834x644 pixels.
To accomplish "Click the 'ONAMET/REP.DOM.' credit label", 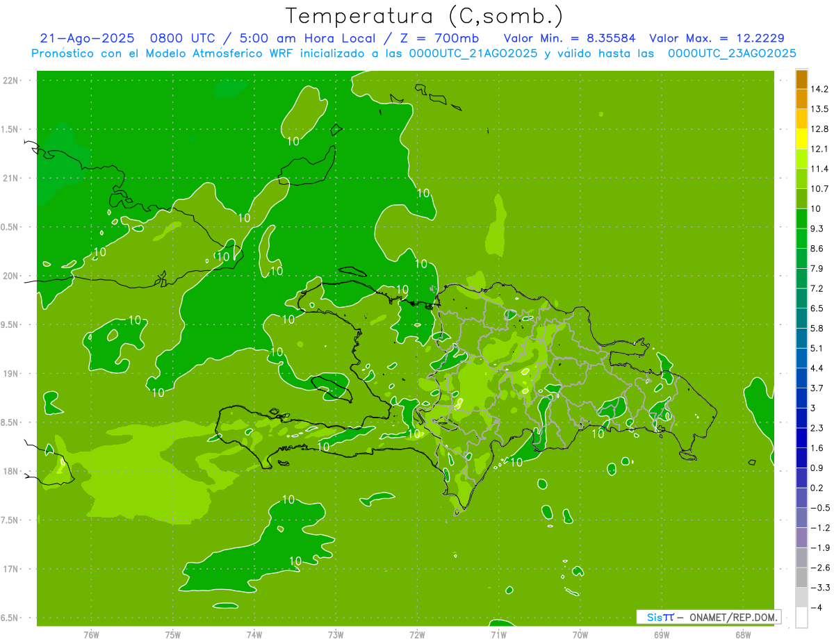I will pyautogui.click(x=734, y=617).
